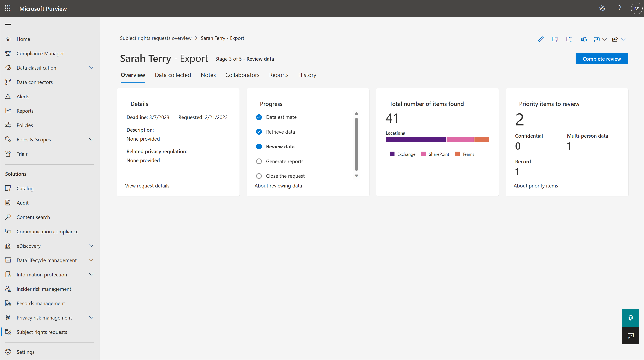644x360 pixels.
Task: Click the folder with plus icon
Action: pos(555,39)
